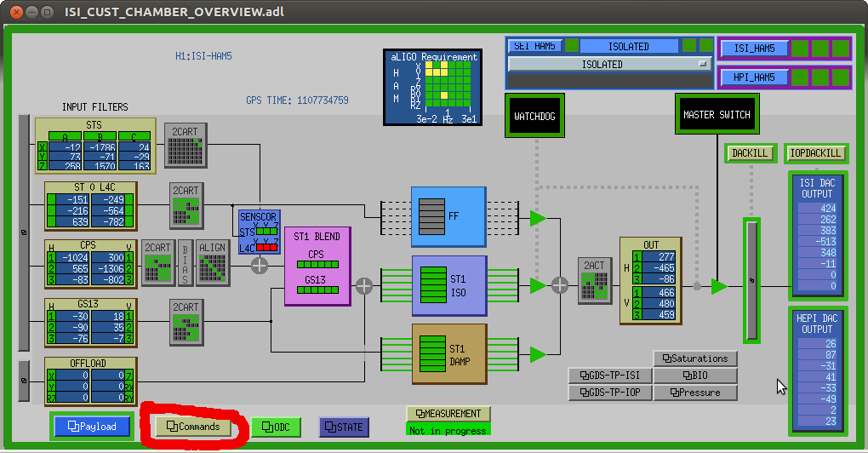Open the Commands related display button
Image resolution: width=868 pixels, height=453 pixels.
click(x=193, y=427)
